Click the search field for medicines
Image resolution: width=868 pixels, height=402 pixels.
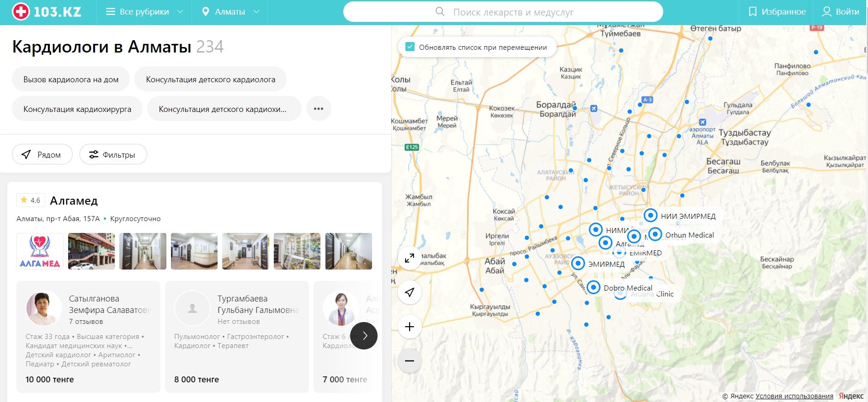[503, 12]
